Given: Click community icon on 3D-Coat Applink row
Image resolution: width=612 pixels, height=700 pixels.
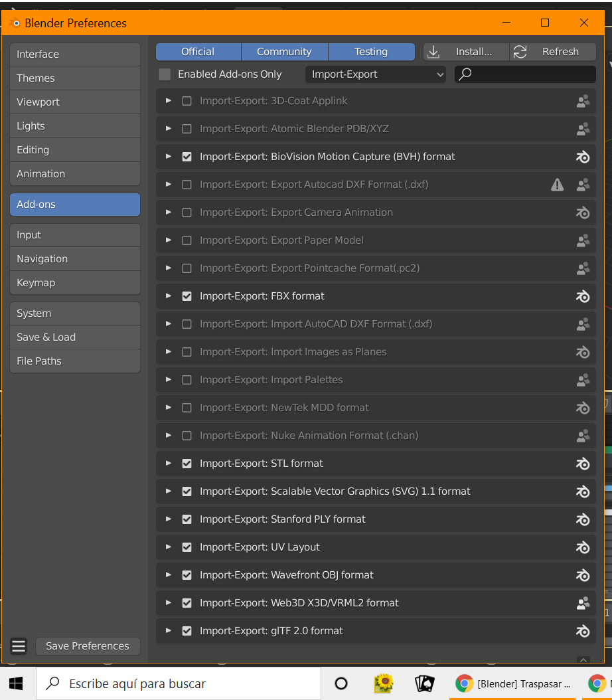Looking at the screenshot, I should tap(583, 101).
